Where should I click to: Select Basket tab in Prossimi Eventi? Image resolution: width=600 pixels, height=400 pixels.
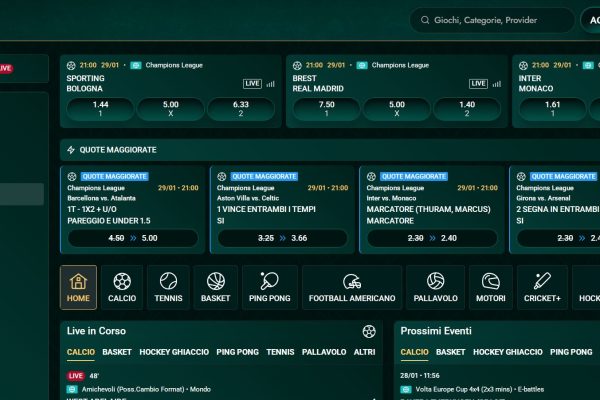click(450, 352)
